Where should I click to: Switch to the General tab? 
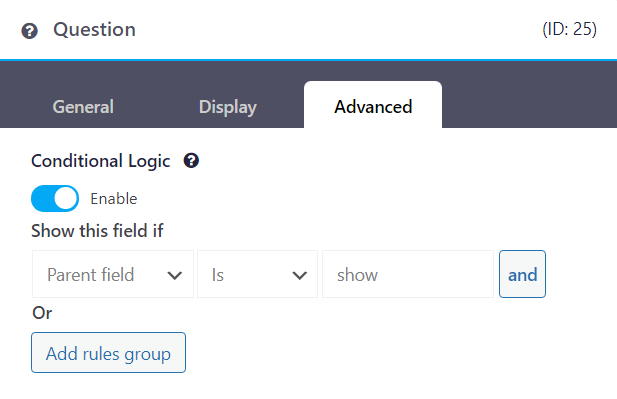click(x=83, y=107)
